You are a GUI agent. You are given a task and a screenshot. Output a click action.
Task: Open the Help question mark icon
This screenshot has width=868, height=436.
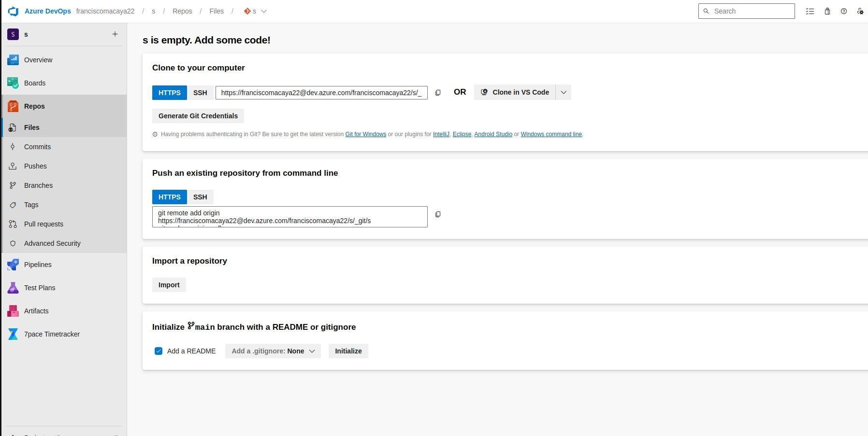pyautogui.click(x=844, y=11)
